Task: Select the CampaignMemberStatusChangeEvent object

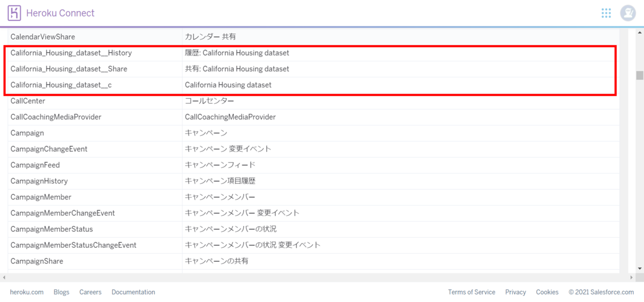Action: [x=73, y=245]
